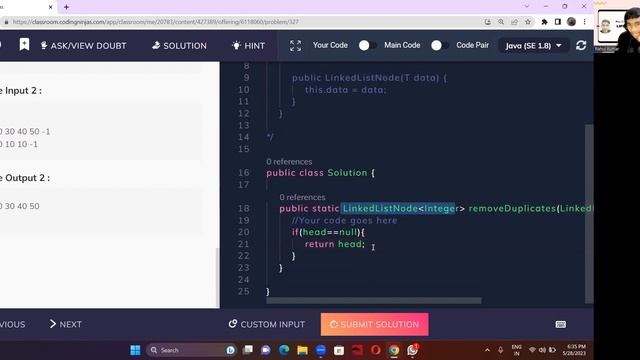The image size is (640, 360).
Task: Show the Hint
Action: pyautogui.click(x=249, y=46)
